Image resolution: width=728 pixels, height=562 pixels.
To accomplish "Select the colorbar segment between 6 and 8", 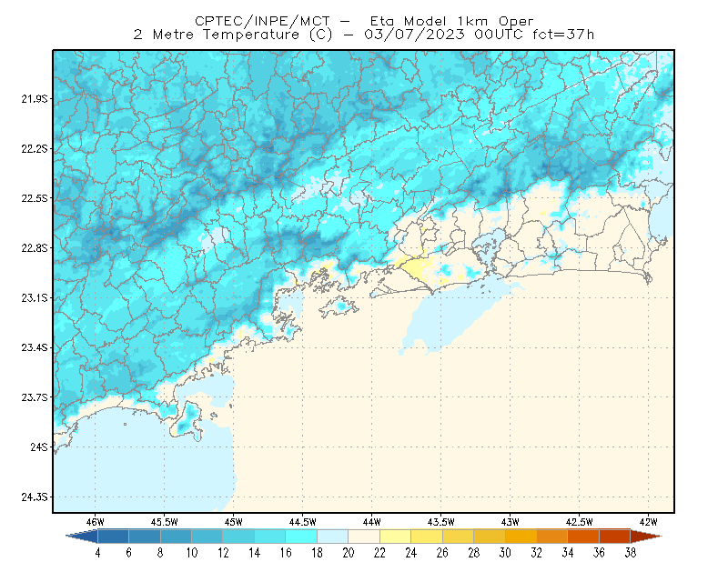I will pyautogui.click(x=145, y=537).
